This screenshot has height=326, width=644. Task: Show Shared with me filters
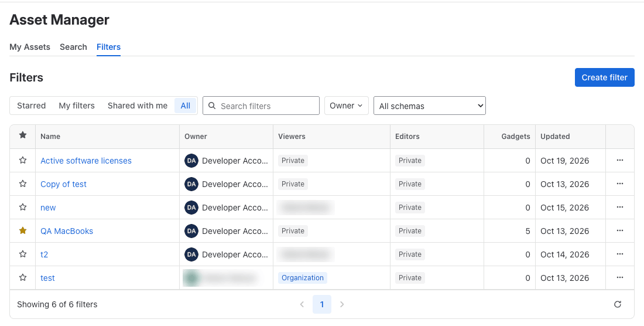(x=138, y=106)
